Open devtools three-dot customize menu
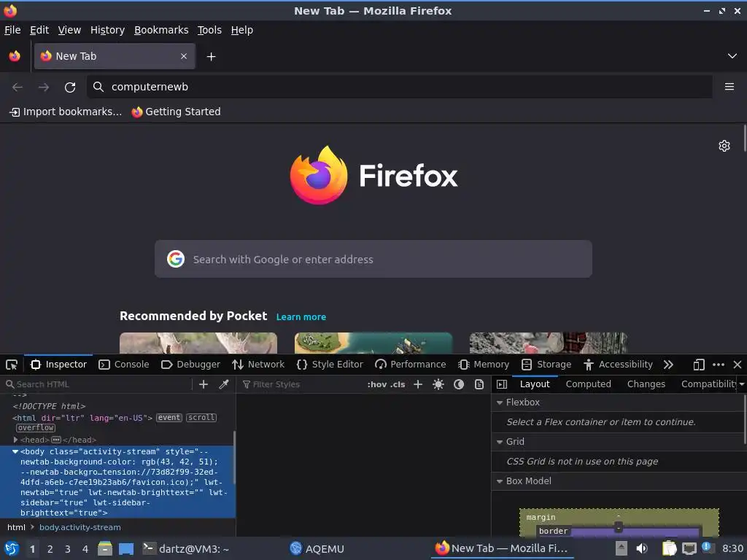Screen dimensions: 747x560 (719, 365)
